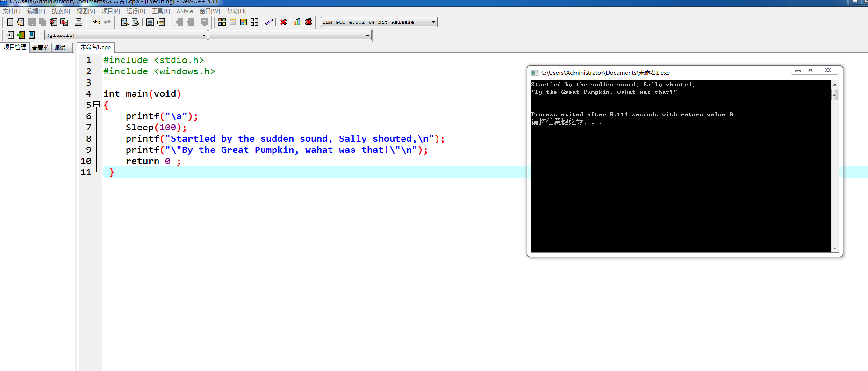Screen dimensions: 868x371
Task: Open the 编辑[E] menu
Action: tap(36, 11)
